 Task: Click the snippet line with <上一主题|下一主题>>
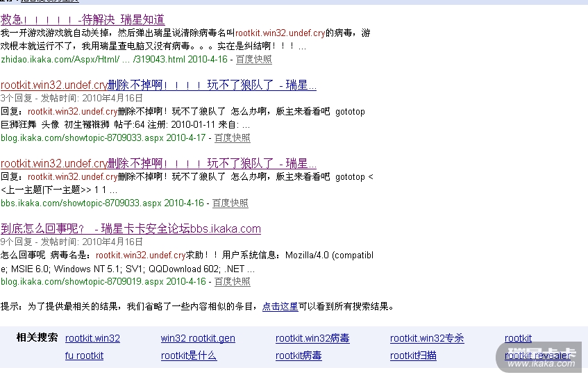(59, 190)
